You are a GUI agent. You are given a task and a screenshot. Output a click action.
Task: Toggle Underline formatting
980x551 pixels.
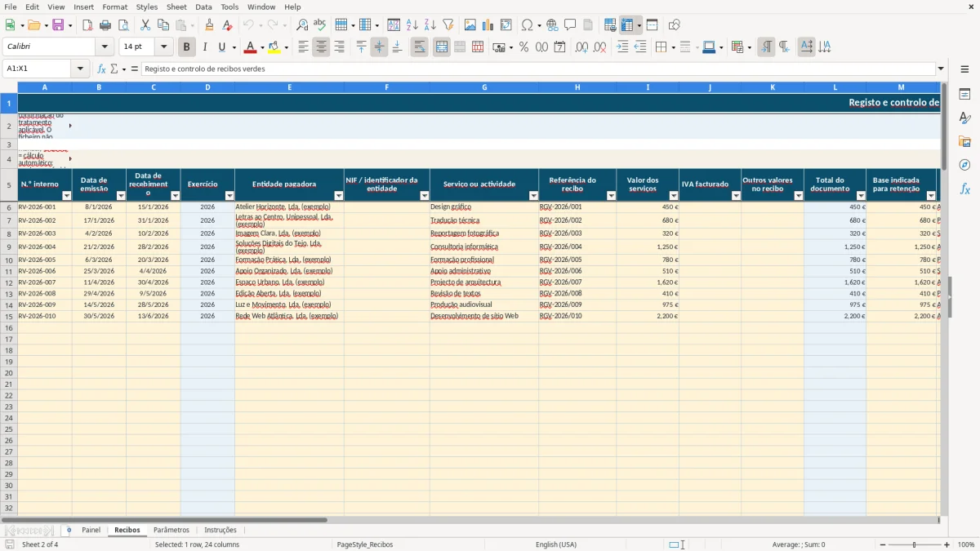[221, 47]
